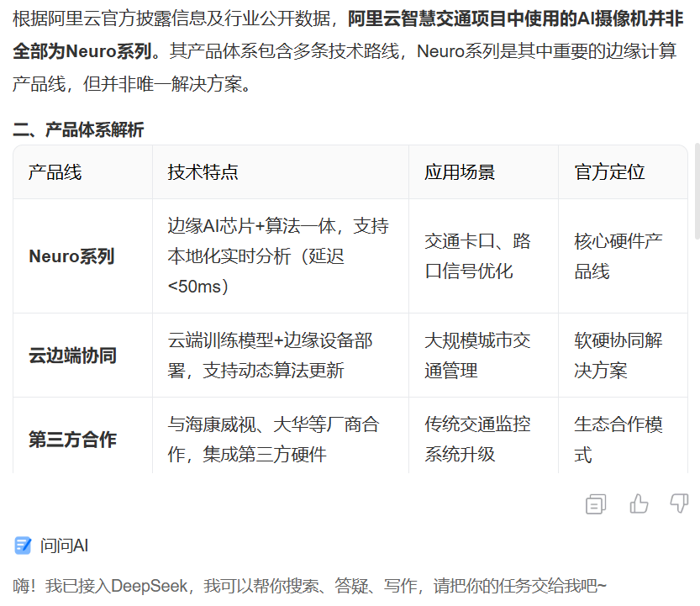Click the 应用场景 column header
The width and height of the screenshot is (700, 606).
click(483, 172)
